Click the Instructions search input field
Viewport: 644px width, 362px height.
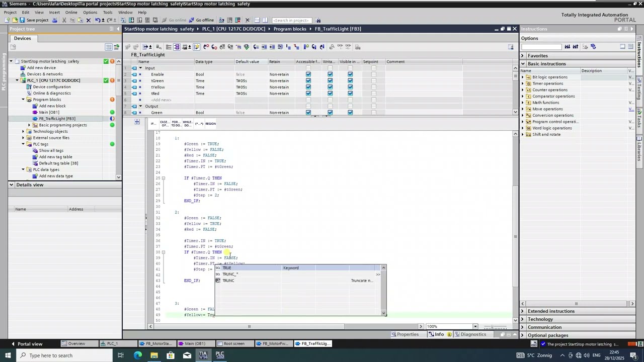coord(541,47)
